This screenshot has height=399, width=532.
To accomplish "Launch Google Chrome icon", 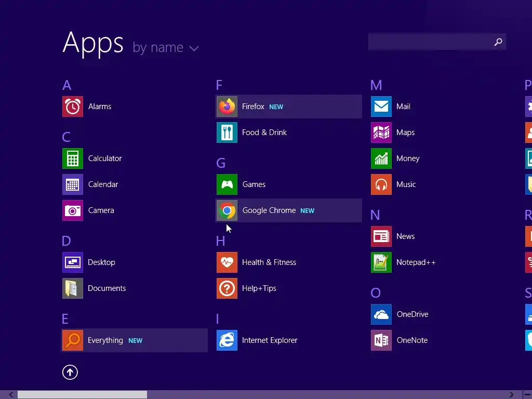I will (x=227, y=210).
